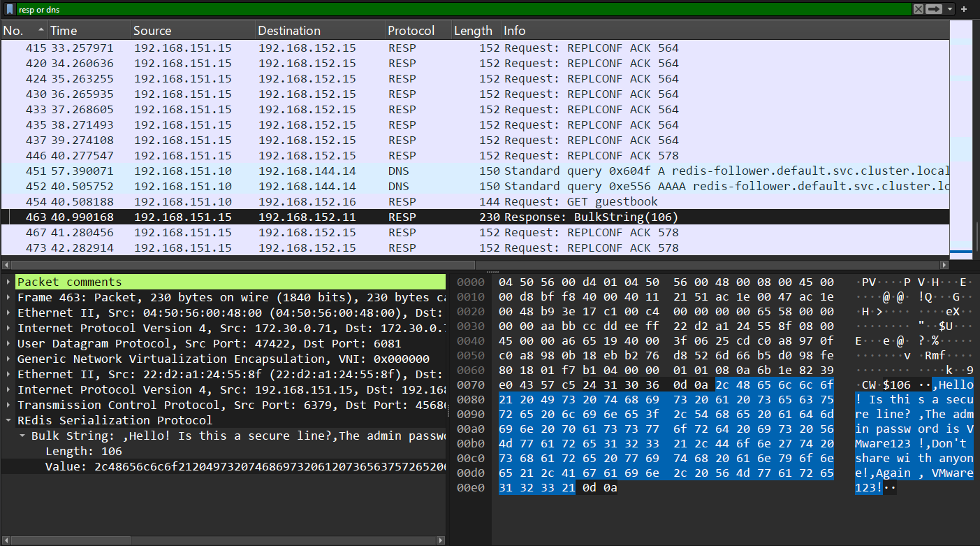The height and width of the screenshot is (546, 980).
Task: Select the Frame 463 details row
Action: tap(231, 298)
